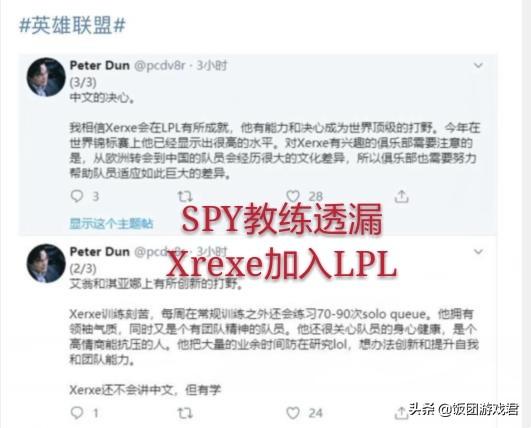
Task: Share the (2/3) tweet
Action: click(x=401, y=413)
